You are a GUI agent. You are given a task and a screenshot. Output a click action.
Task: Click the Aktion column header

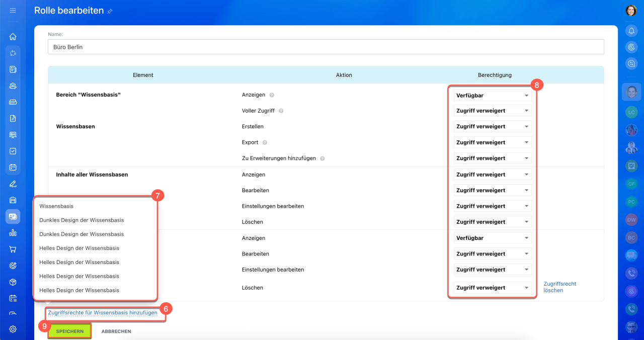pyautogui.click(x=344, y=75)
